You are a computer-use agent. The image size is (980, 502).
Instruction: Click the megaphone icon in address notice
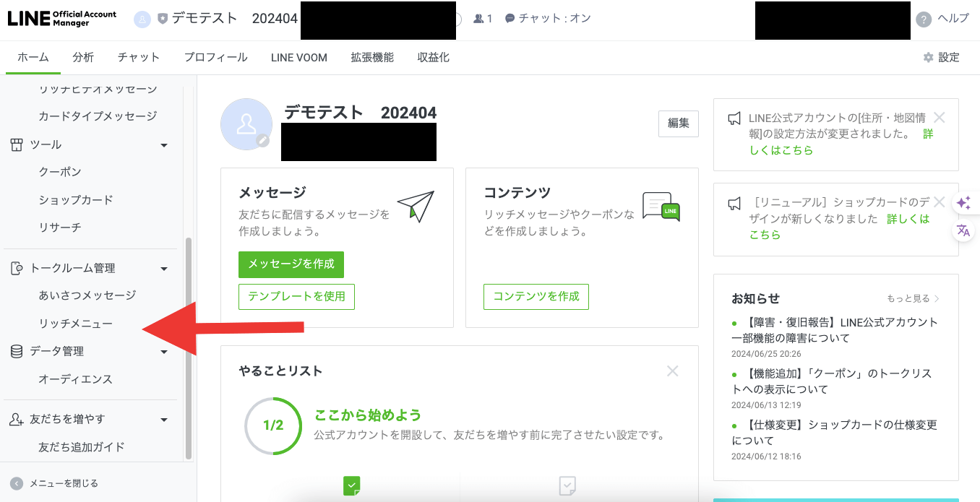(x=735, y=118)
